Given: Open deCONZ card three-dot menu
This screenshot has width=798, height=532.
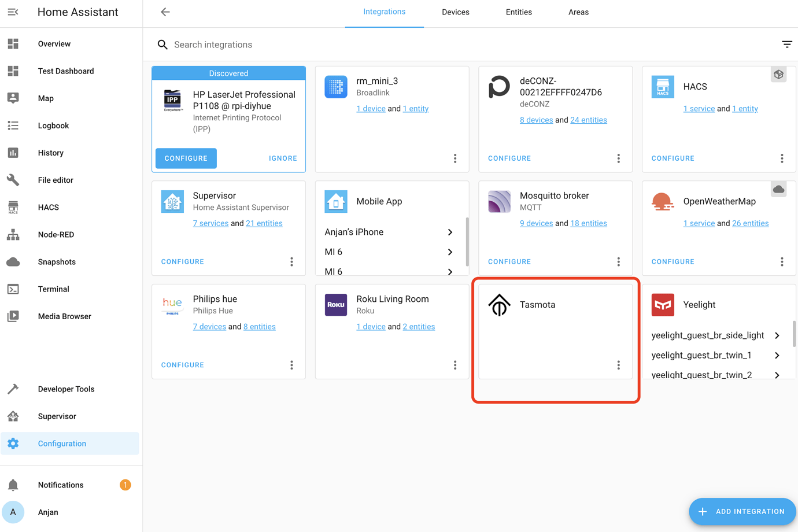Looking at the screenshot, I should (x=619, y=158).
